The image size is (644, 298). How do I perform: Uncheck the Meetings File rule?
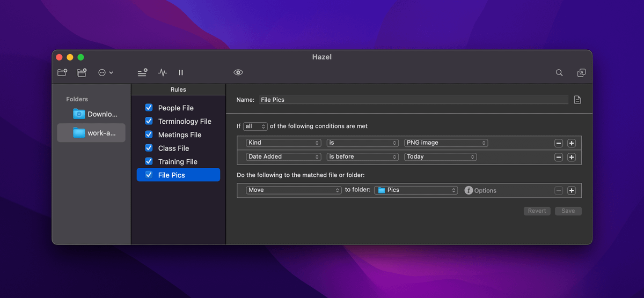(x=149, y=135)
